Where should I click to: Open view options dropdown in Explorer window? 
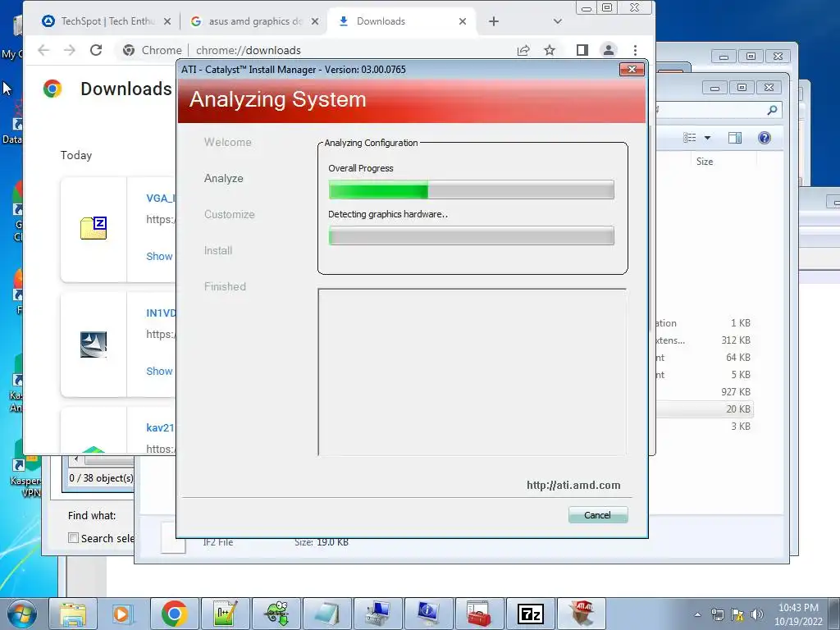[707, 138]
